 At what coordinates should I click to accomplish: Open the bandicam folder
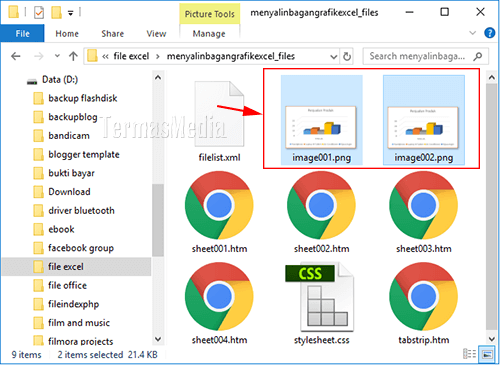click(69, 136)
